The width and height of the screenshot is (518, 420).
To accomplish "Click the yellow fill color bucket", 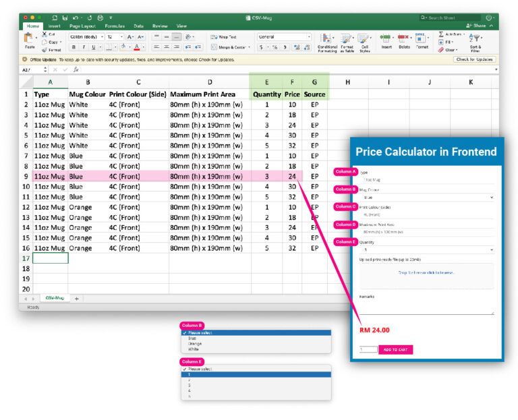I will 123,47.
